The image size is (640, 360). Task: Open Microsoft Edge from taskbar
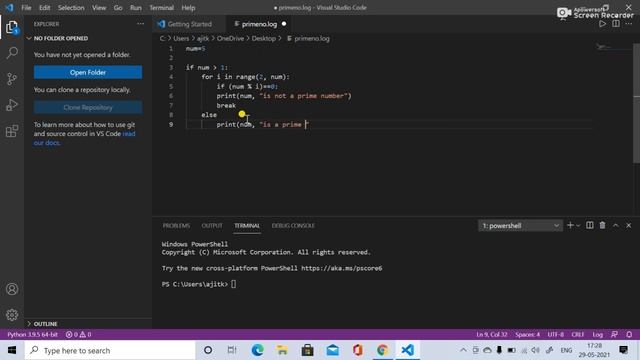click(258, 350)
